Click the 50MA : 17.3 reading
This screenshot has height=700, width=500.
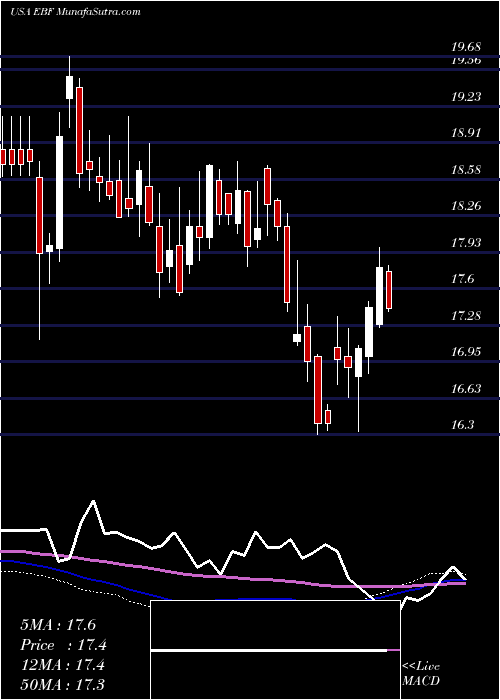[62, 684]
